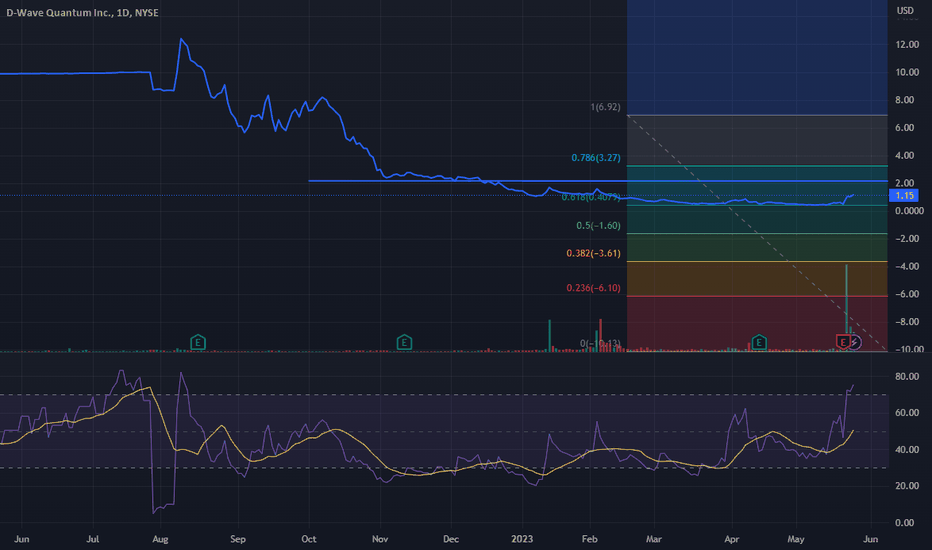Open the green earnings marker in April
The image size is (932, 550).
point(759,342)
